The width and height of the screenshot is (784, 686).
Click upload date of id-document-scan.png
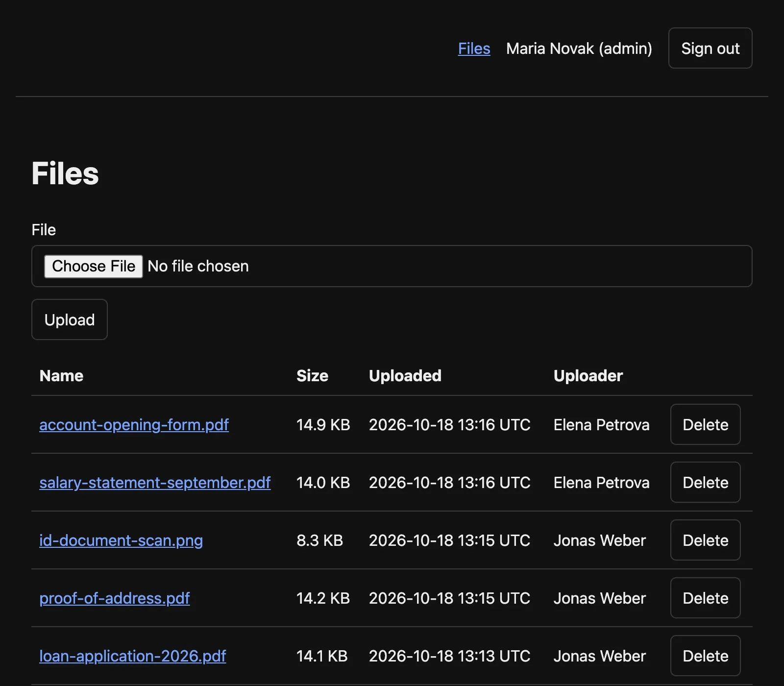450,540
